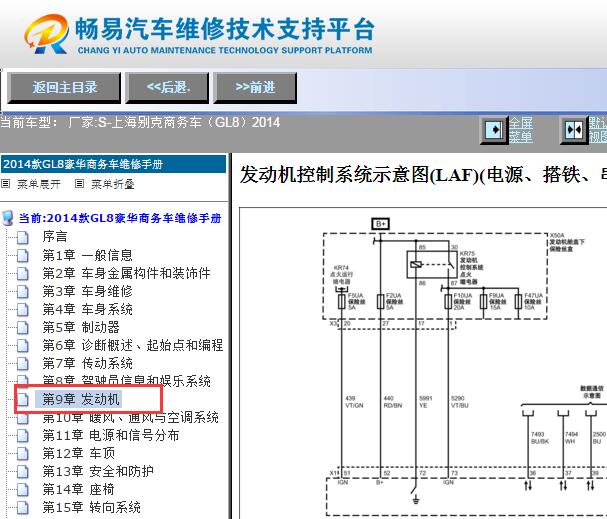Click the 当前车型 vehicle info text
The height and width of the screenshot is (519, 607).
[140, 123]
